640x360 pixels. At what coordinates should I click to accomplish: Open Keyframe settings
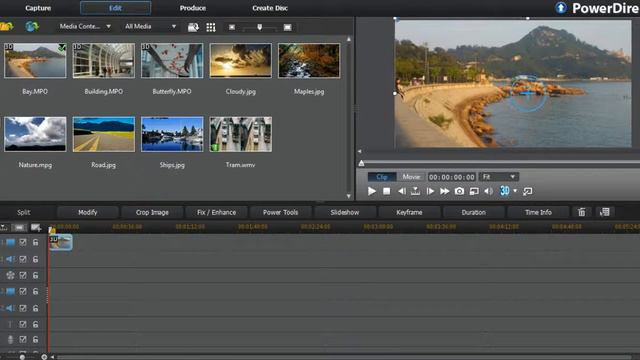[409, 212]
